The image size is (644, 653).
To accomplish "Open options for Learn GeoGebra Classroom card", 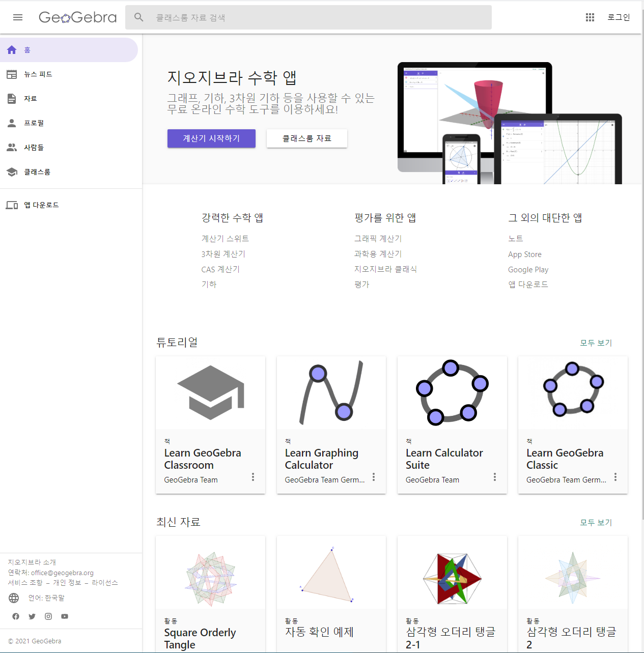I will coord(253,477).
